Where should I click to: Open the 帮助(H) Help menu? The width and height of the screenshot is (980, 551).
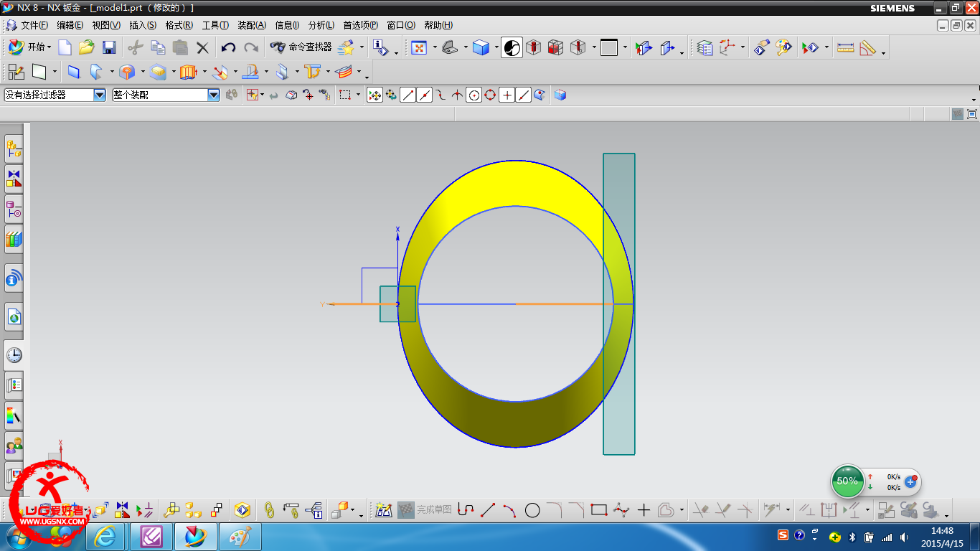pyautogui.click(x=438, y=25)
